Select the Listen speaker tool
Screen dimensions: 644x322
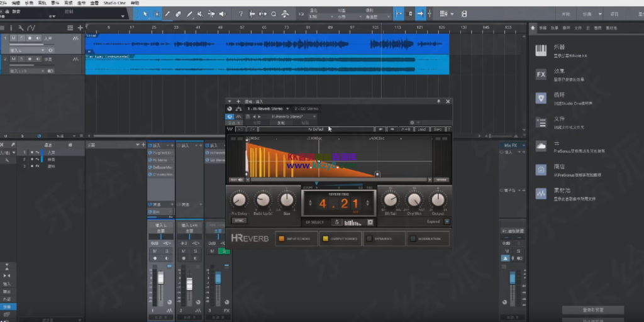222,14
